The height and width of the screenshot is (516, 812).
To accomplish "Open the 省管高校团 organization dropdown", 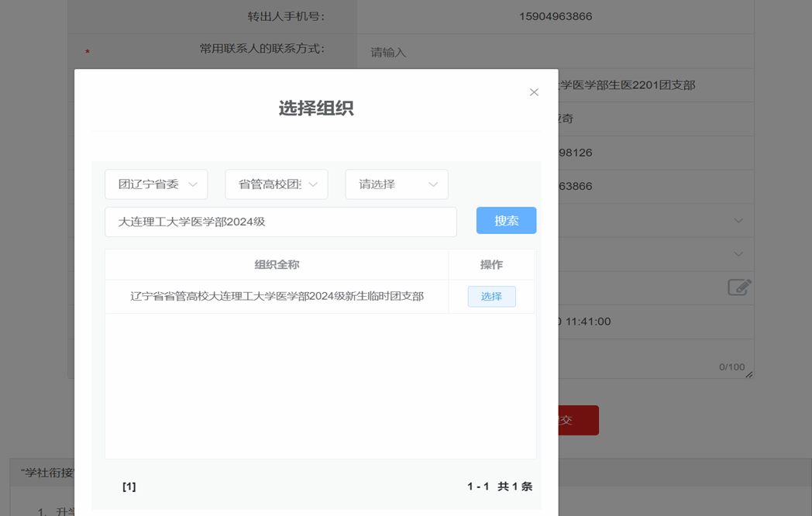I will (277, 184).
